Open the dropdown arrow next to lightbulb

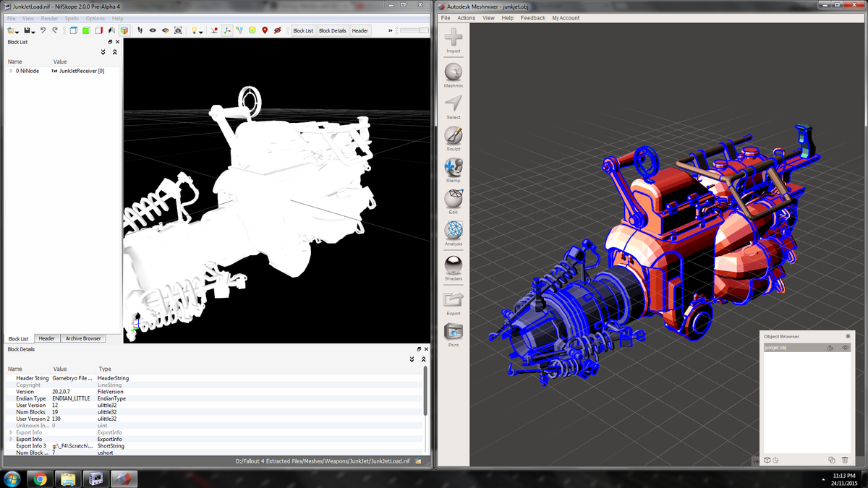200,32
